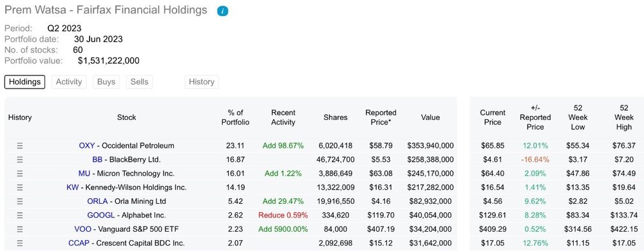
Task: Click the 12.76% change cell
Action: click(535, 243)
